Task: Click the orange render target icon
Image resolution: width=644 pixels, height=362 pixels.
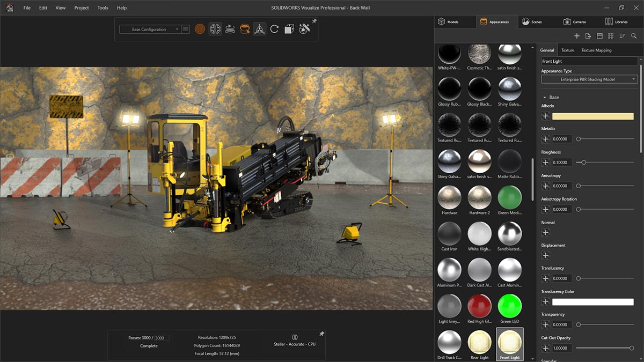Action: point(200,29)
